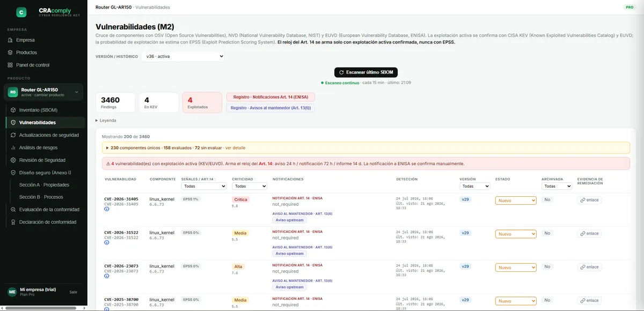Click the Análisis de riesgos chart icon
Screen dimensions: 644x311
click(x=13, y=147)
